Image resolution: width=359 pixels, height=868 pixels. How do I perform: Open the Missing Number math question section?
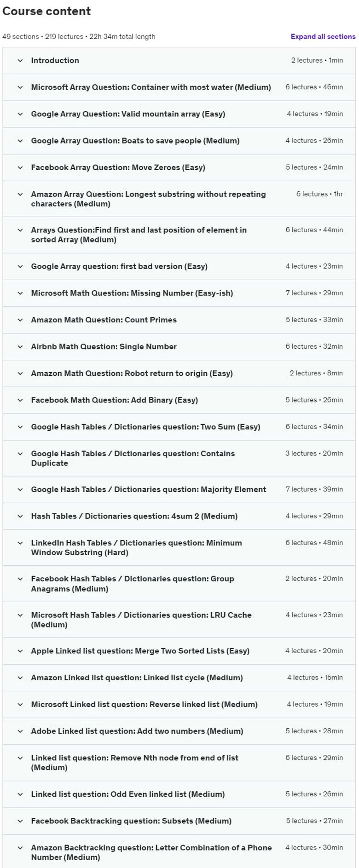point(179,293)
